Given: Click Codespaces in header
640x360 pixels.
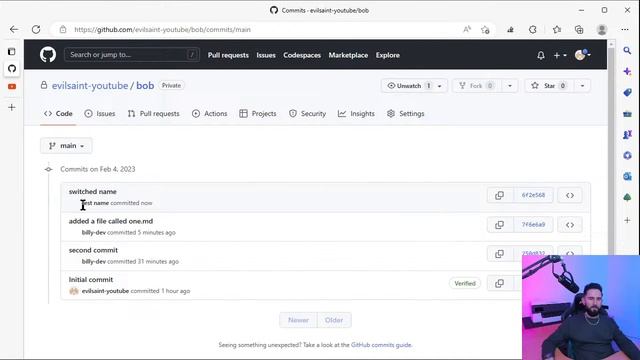Looking at the screenshot, I should [302, 55].
